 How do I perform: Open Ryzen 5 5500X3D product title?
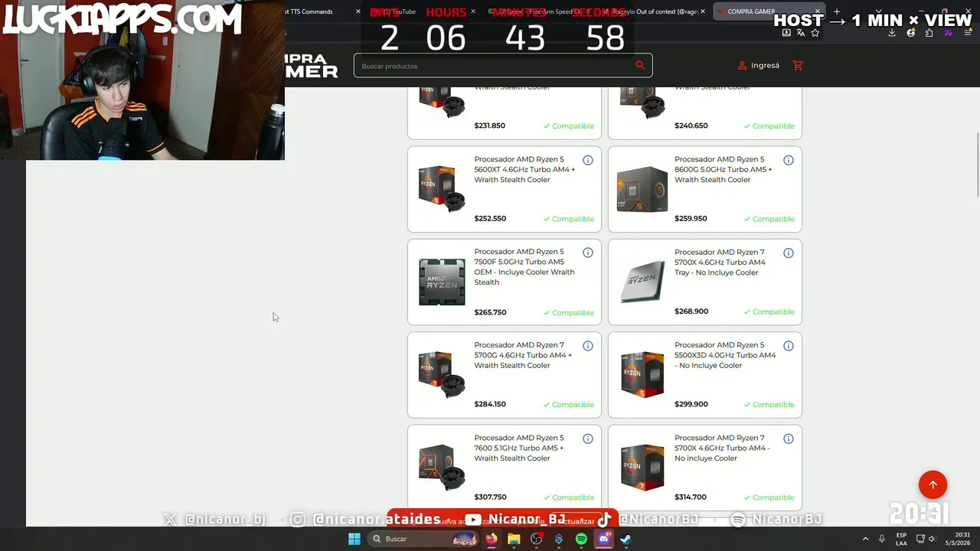pos(725,355)
